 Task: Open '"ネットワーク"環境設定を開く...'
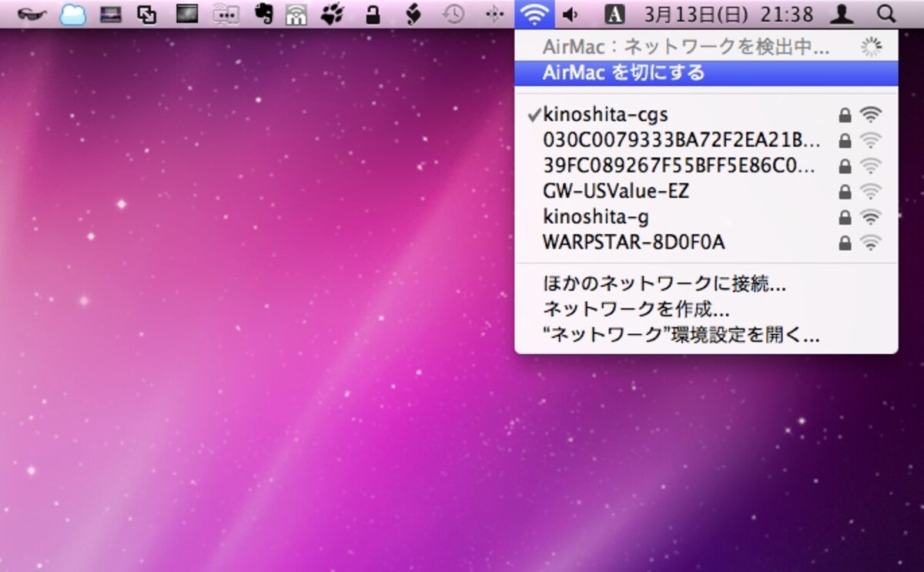(x=706, y=335)
